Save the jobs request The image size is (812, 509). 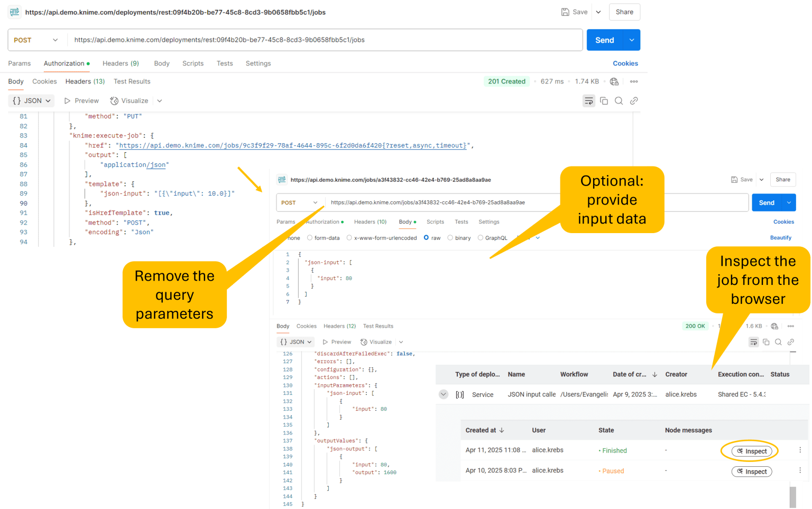pyautogui.click(x=742, y=180)
